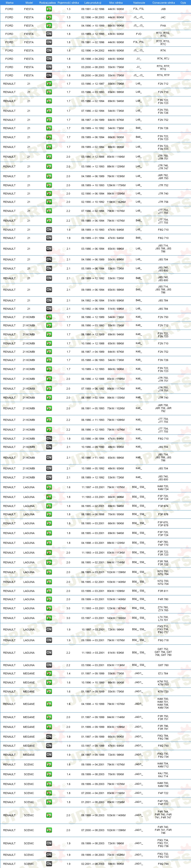The width and height of the screenshot is (191, 868).
Task: Click the diesel ON icon in the 50kW / 68KM row
Action: click(49, 259)
